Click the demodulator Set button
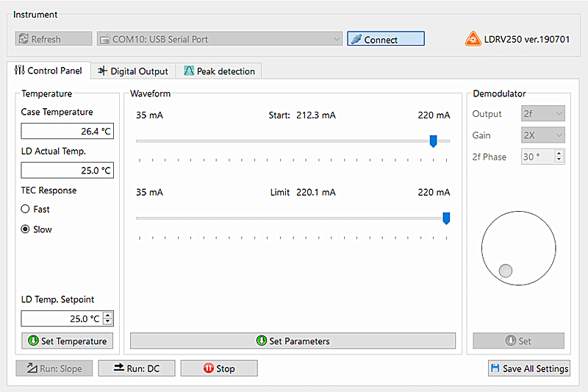 coord(519,341)
